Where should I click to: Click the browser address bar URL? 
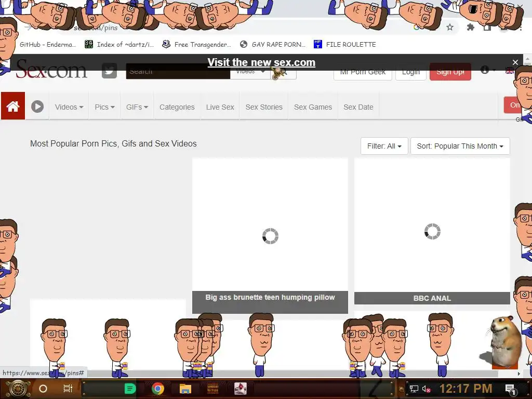96,28
